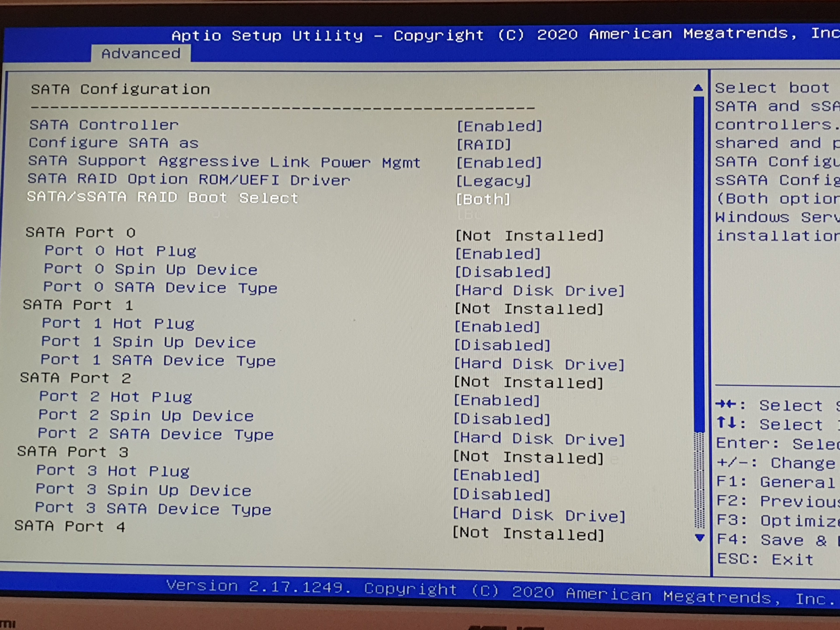Click SATA Support Aggressive Link Power Mgmt
The width and height of the screenshot is (840, 630).
click(x=224, y=162)
